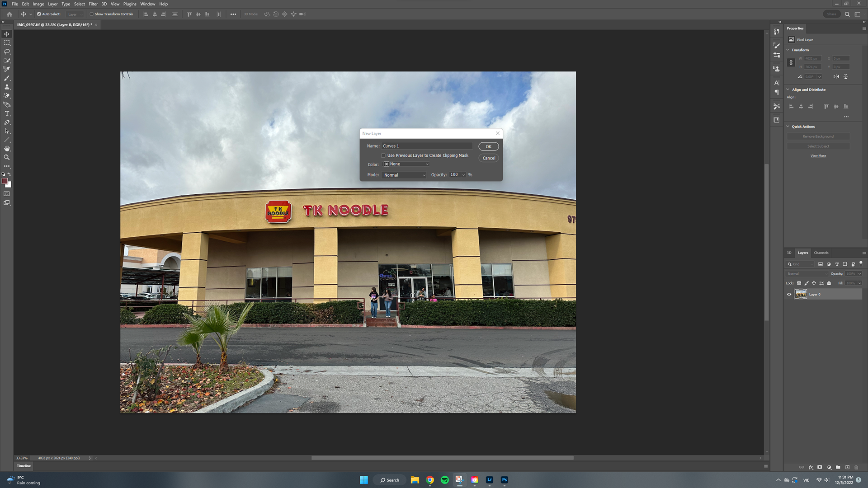
Task: Toggle Show Transform Controls in options bar
Action: pyautogui.click(x=91, y=14)
